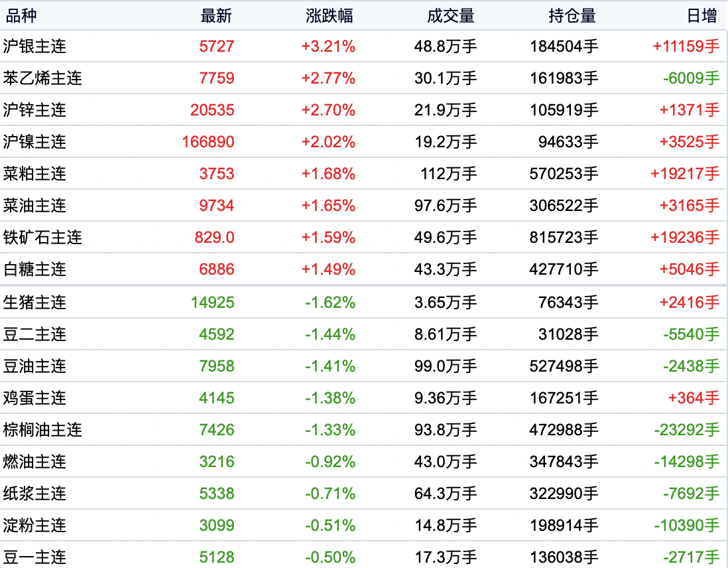Viewport: 728px width, 568px height.
Task: Select the 燃油主连 row
Action: [x=35, y=462]
